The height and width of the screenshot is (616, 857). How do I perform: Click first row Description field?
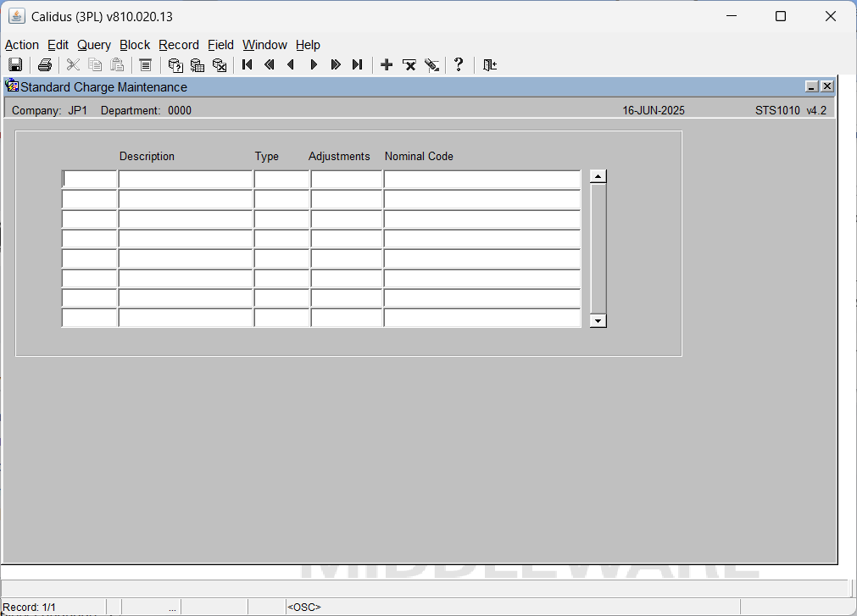pos(186,179)
